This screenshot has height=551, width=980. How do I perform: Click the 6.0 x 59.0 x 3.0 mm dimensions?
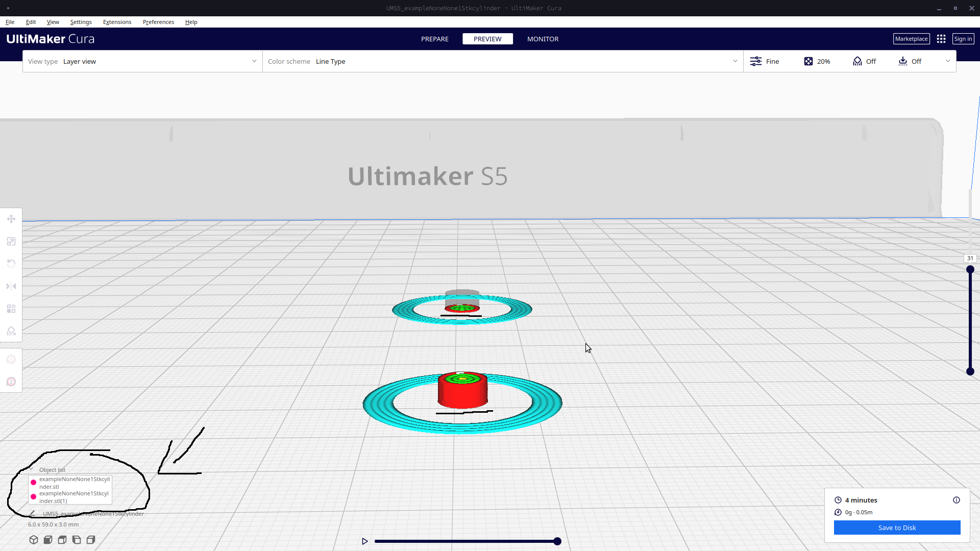(x=53, y=524)
